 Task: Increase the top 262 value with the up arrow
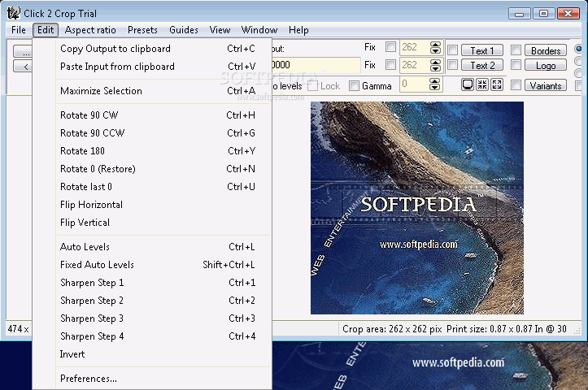[x=435, y=44]
